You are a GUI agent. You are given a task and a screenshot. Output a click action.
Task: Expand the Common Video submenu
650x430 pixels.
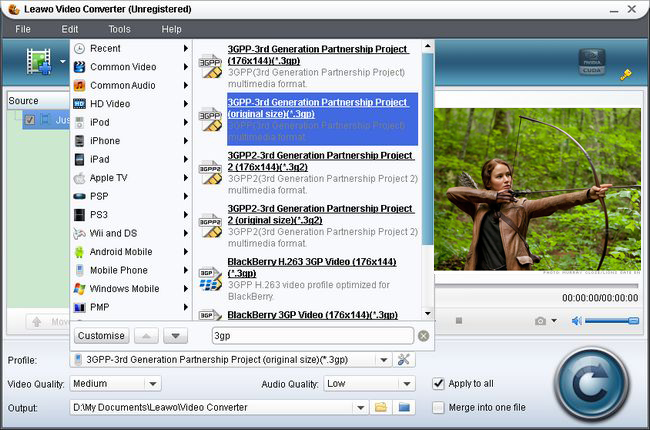(186, 67)
